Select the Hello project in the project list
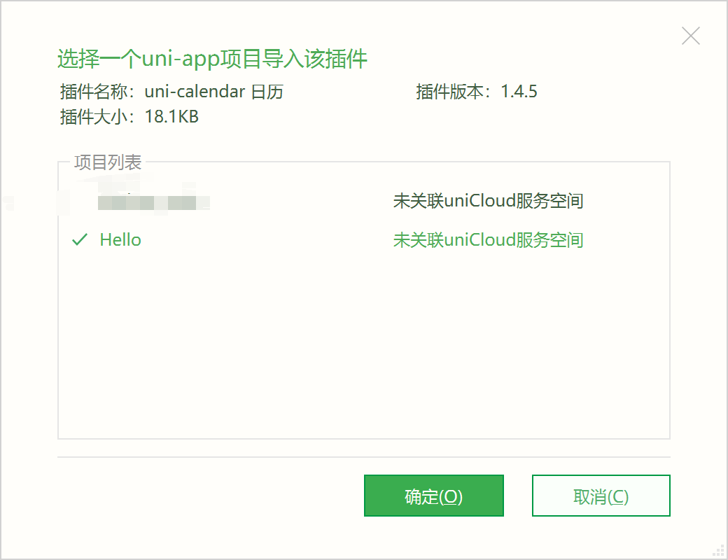This screenshot has height=560, width=728. point(120,240)
